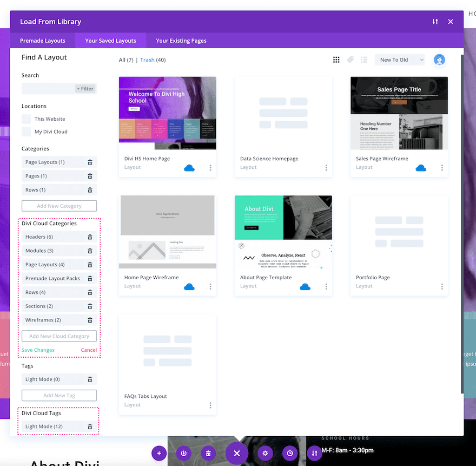Click the tag view icon
Screen dimensions: 476x466
pyautogui.click(x=350, y=60)
